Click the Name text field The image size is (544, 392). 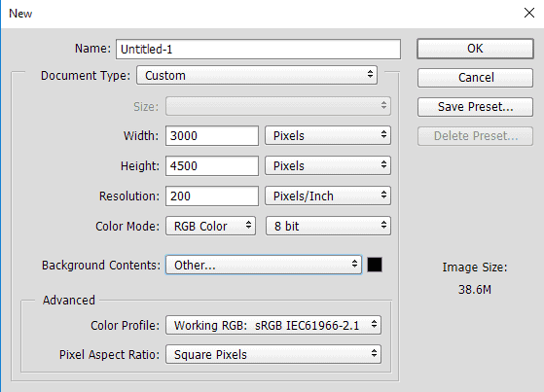pyautogui.click(x=258, y=49)
